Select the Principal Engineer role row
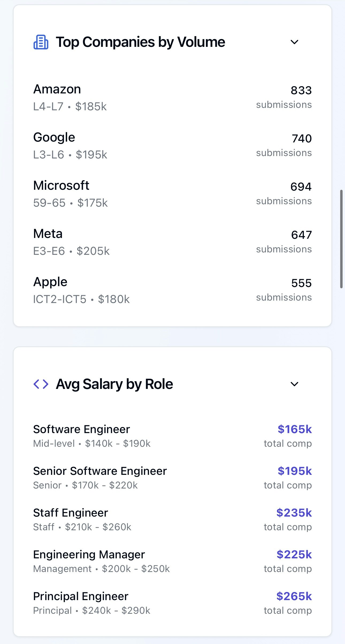345x644 pixels. [x=172, y=603]
